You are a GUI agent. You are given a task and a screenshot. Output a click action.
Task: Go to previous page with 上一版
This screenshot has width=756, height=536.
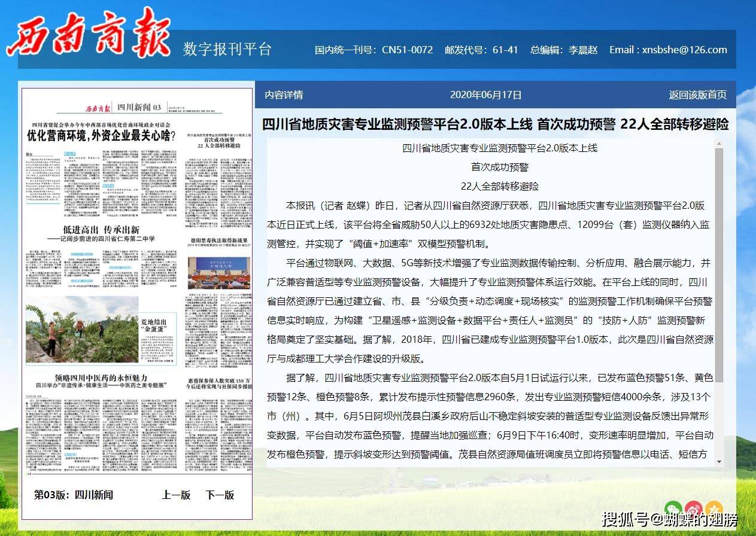tap(176, 495)
